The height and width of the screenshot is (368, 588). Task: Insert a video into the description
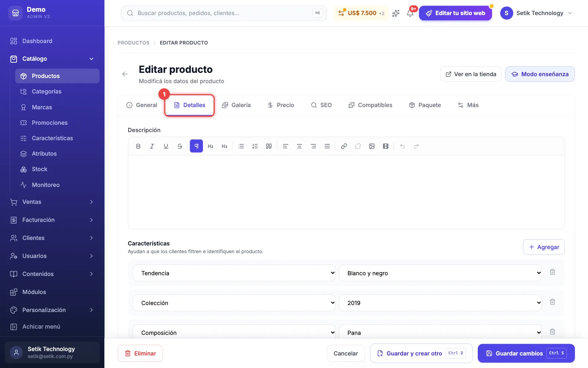click(386, 146)
